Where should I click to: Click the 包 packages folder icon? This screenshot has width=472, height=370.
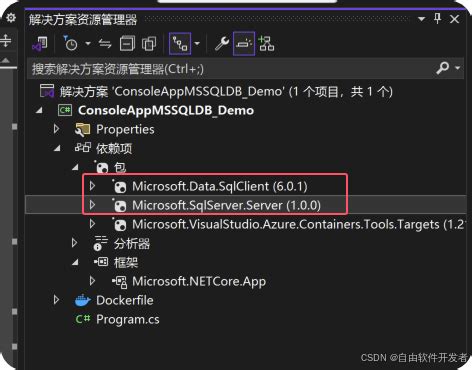101,167
